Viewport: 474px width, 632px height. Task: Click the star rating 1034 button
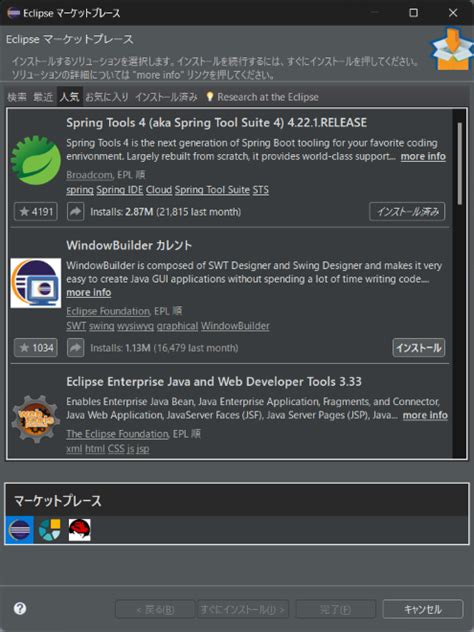point(36,347)
